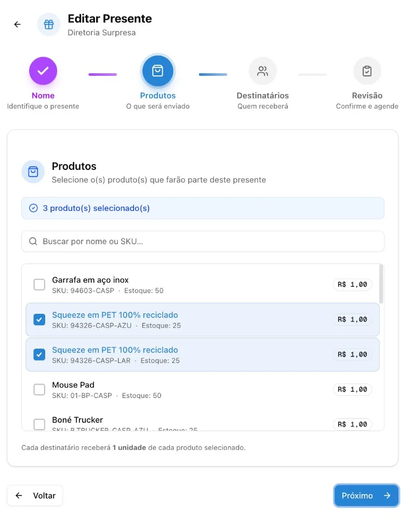Click the Próximo button
The image size is (413, 532).
coord(366,496)
